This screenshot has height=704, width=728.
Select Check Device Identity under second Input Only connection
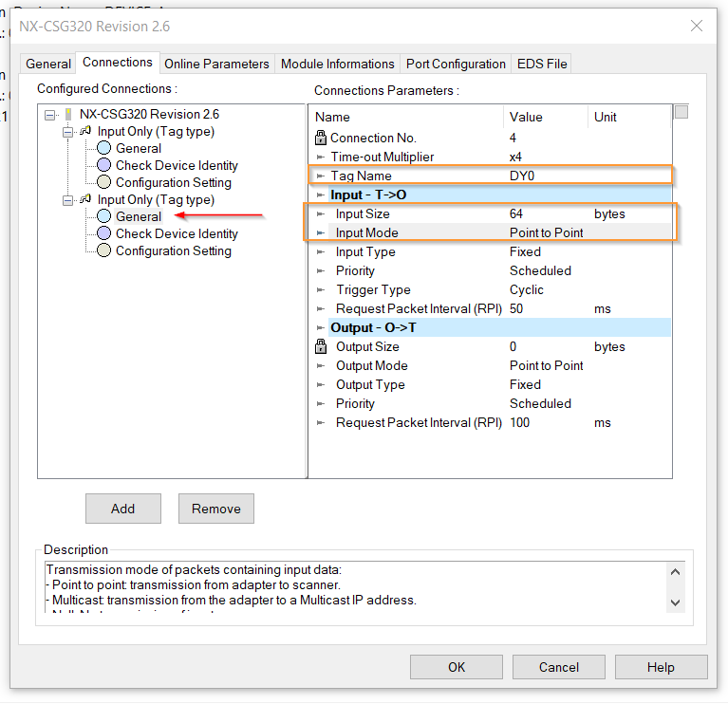click(x=177, y=234)
